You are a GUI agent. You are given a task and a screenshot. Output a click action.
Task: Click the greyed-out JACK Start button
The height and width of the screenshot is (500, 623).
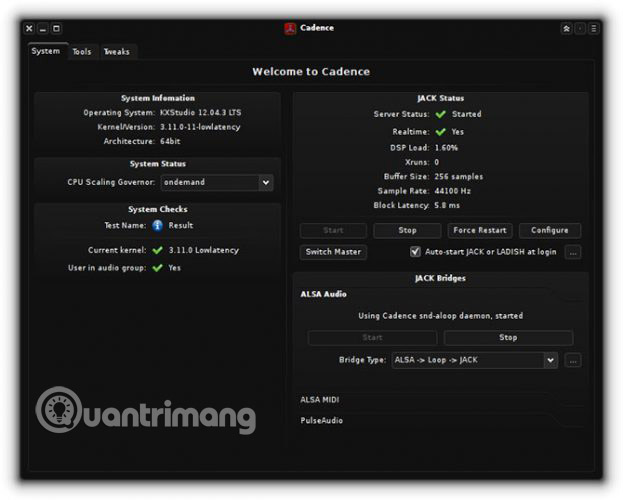coord(333,231)
